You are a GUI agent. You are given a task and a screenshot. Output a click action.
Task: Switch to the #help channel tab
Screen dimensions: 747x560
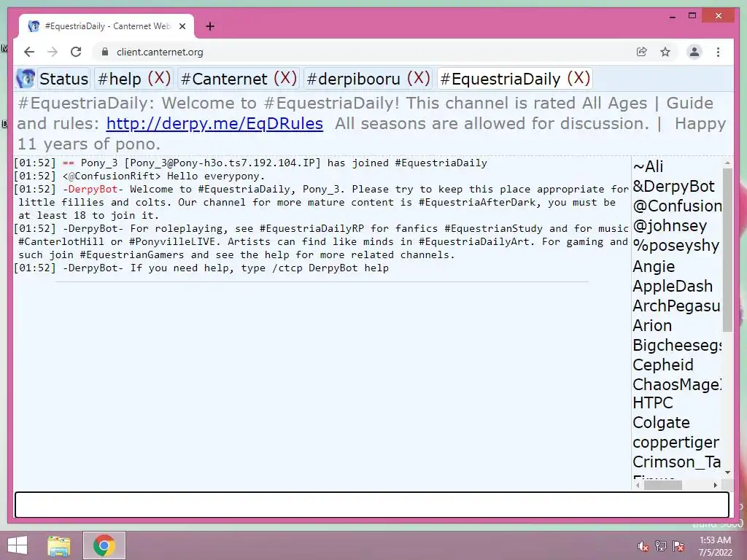point(119,79)
